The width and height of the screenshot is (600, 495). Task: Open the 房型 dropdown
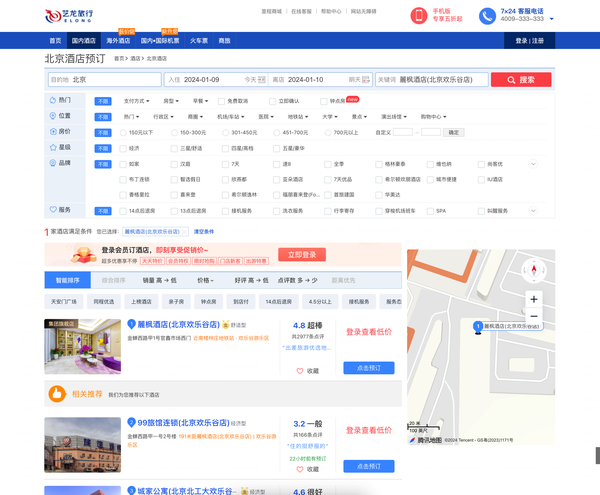[171, 101]
